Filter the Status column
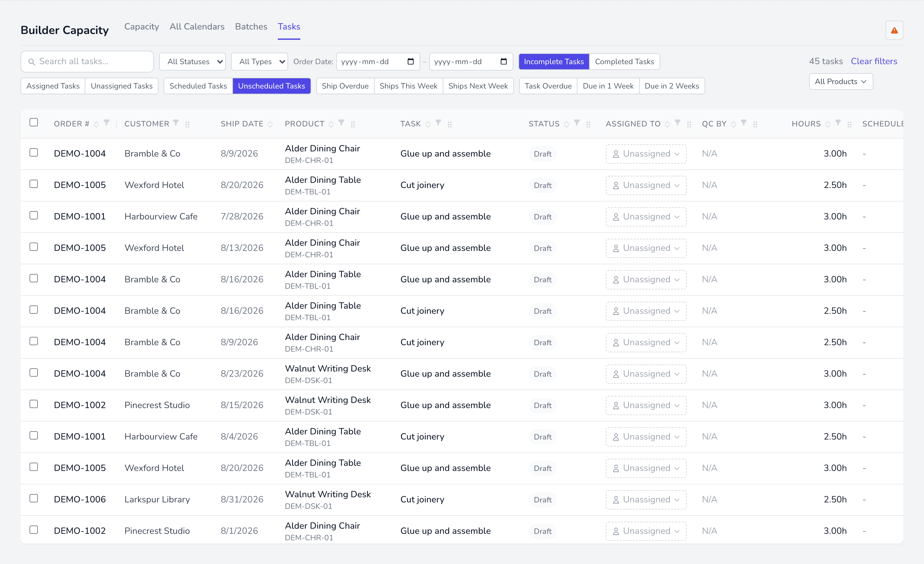The image size is (924, 564). click(x=577, y=123)
